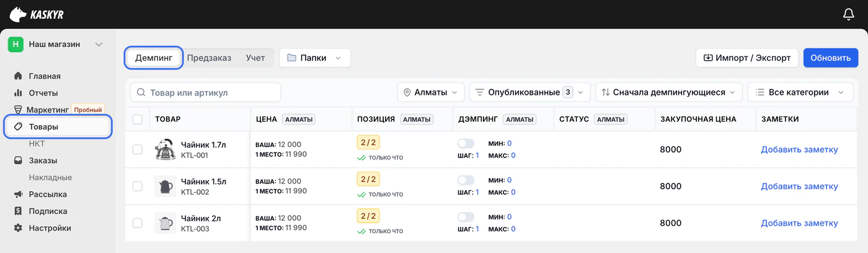
Task: Expand the Наш магазин store selector
Action: 56,44
